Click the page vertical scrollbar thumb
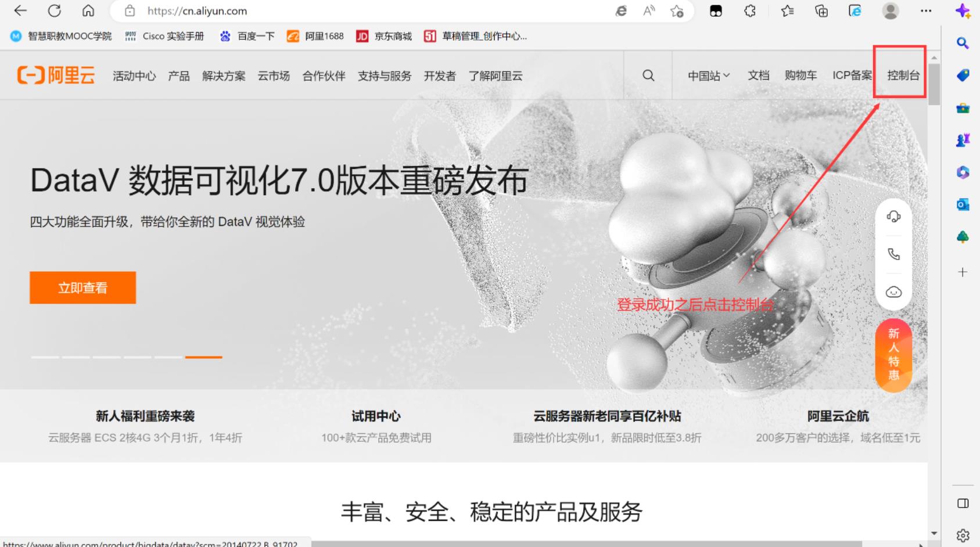The width and height of the screenshot is (980, 547). (934, 84)
